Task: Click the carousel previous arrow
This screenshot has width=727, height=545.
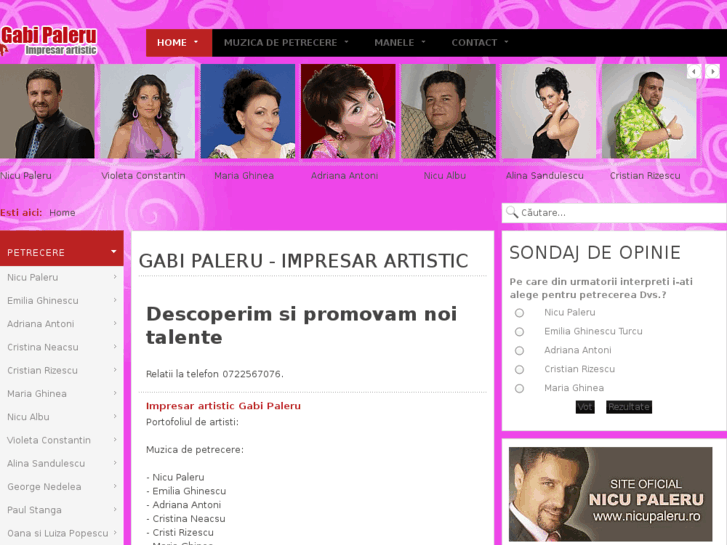Action: point(694,71)
